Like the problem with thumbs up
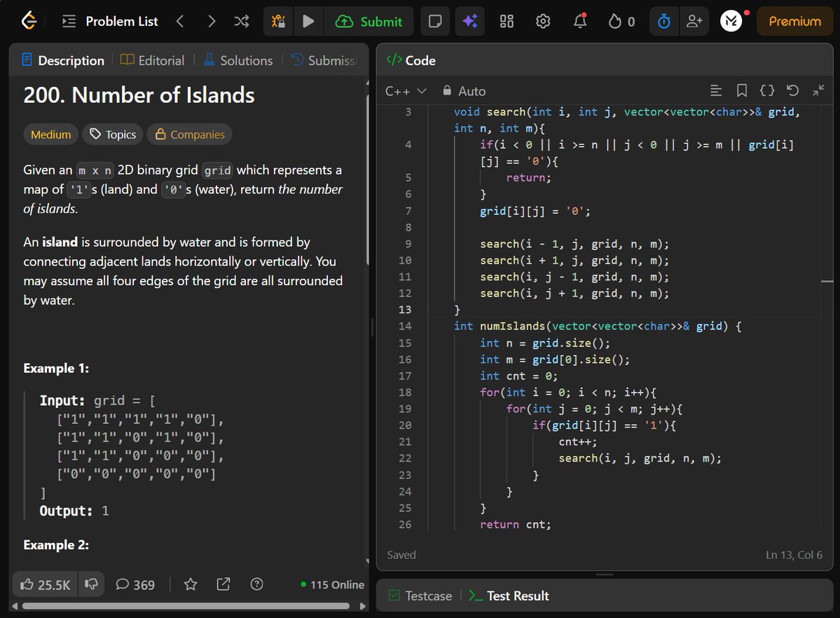 pyautogui.click(x=45, y=584)
